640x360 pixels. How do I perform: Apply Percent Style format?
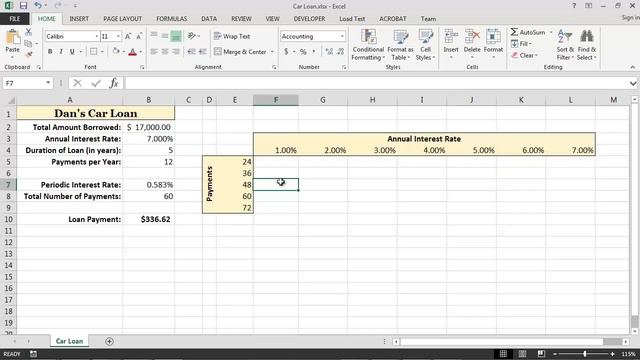pyautogui.click(x=303, y=51)
